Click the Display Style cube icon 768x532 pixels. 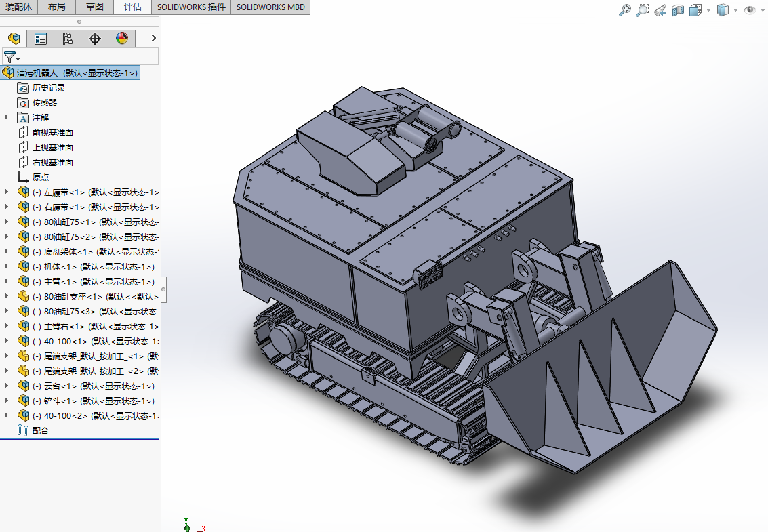(x=723, y=9)
